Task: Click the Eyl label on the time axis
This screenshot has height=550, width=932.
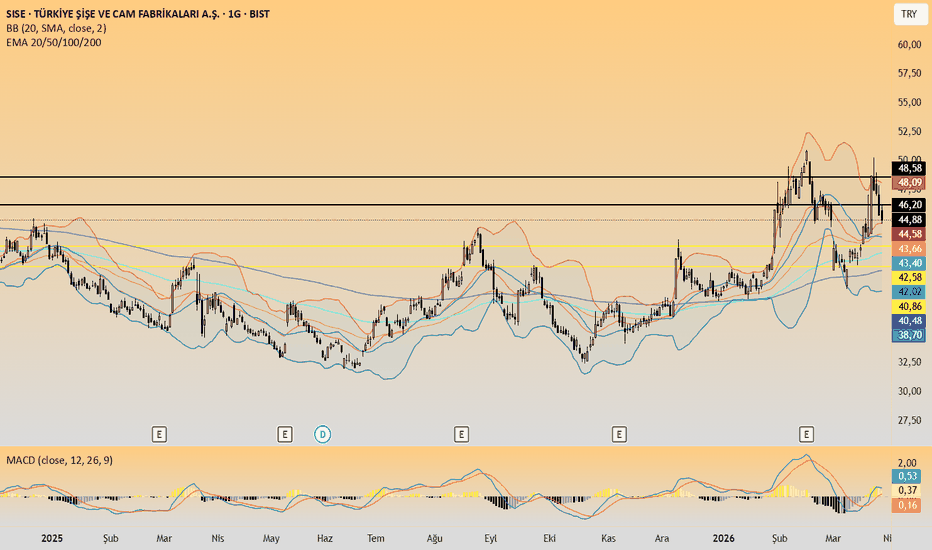Action: coord(490,538)
